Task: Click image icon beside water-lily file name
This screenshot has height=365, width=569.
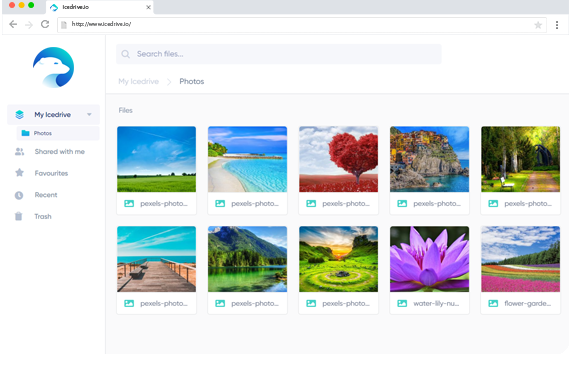Action: 402,303
